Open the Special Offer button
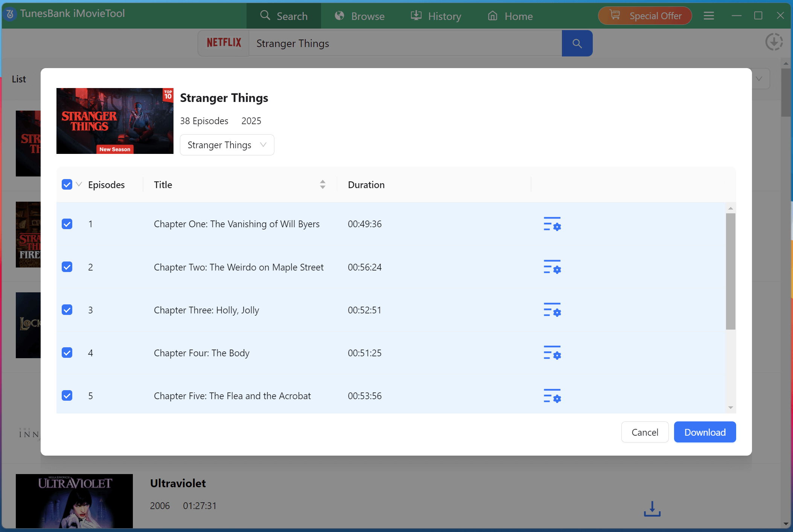 tap(645, 16)
